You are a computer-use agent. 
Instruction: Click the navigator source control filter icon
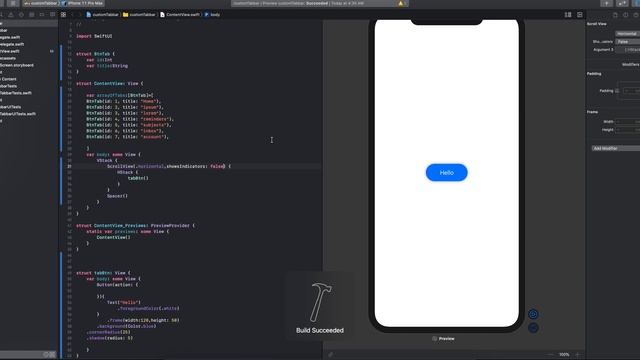pos(53,354)
